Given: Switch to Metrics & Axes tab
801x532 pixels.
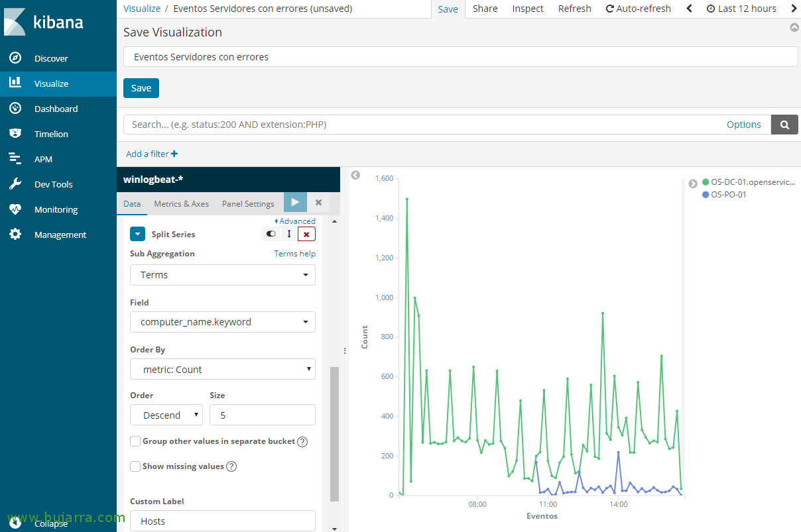Looking at the screenshot, I should coord(181,204).
